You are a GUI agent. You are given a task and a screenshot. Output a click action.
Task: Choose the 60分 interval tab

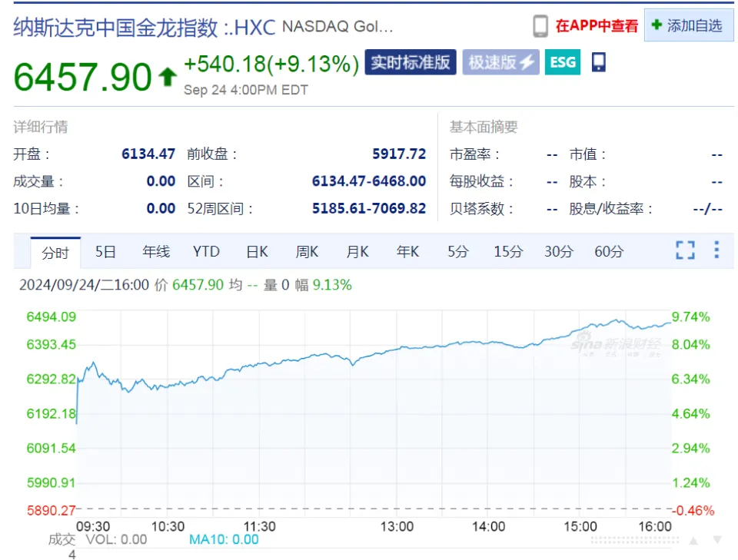tap(608, 251)
